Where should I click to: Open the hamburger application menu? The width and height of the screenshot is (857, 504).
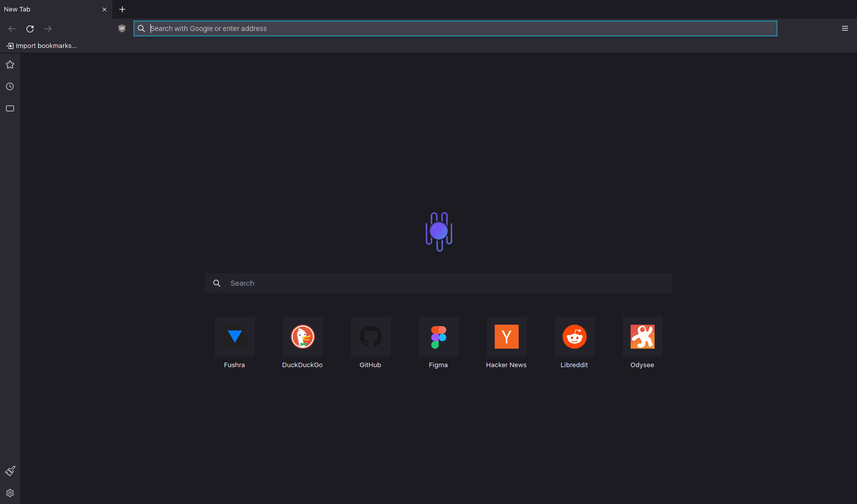coord(845,28)
